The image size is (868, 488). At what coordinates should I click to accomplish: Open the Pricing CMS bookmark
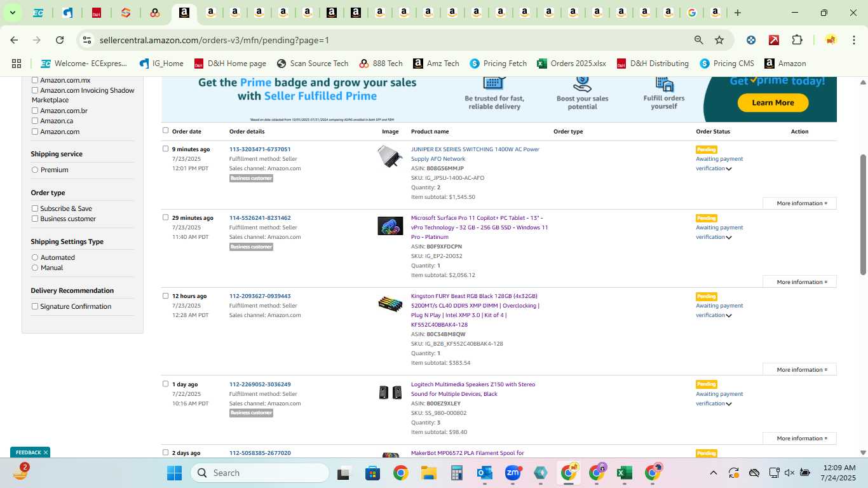point(727,64)
